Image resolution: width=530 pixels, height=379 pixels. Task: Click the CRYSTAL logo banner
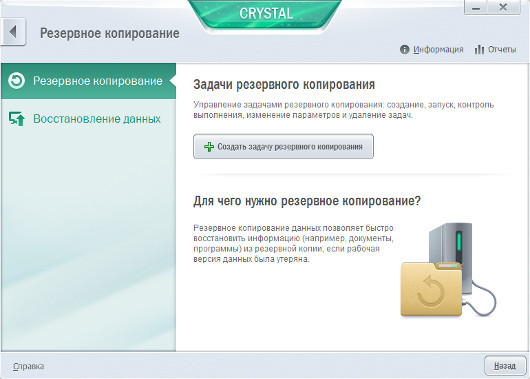pyautogui.click(x=266, y=14)
